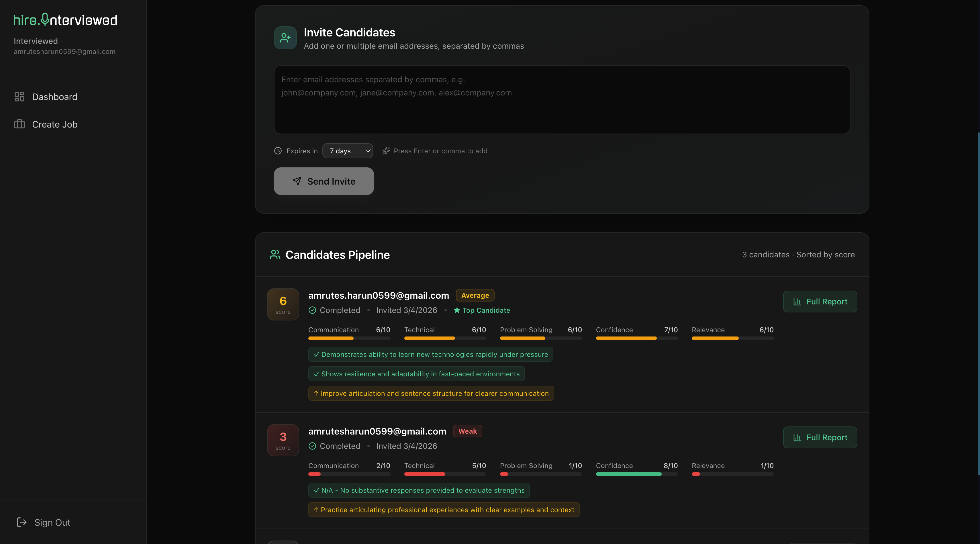Open the Expires in 7 days dropdown

point(347,151)
